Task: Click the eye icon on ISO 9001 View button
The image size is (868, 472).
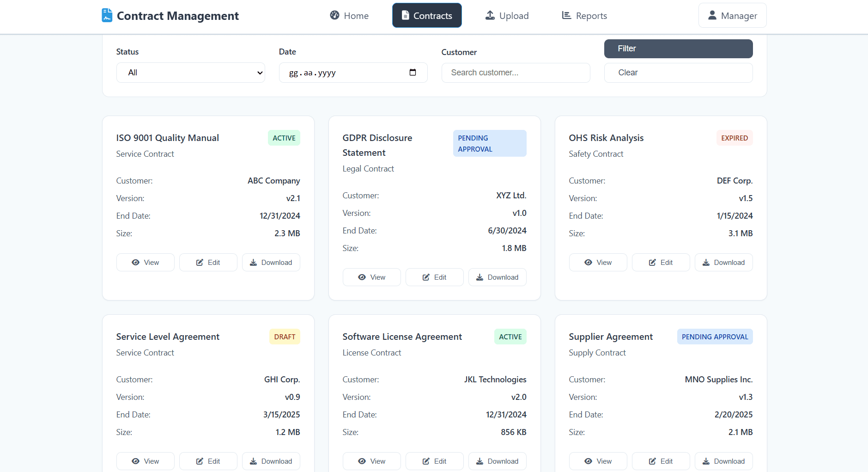Action: pyautogui.click(x=135, y=262)
